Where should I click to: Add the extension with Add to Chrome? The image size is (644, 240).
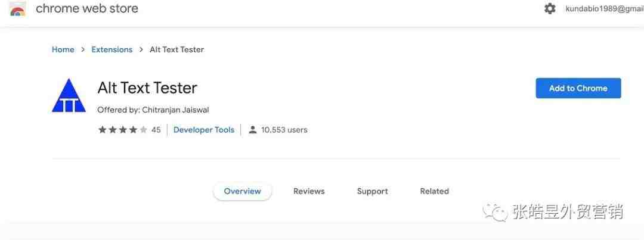click(578, 88)
